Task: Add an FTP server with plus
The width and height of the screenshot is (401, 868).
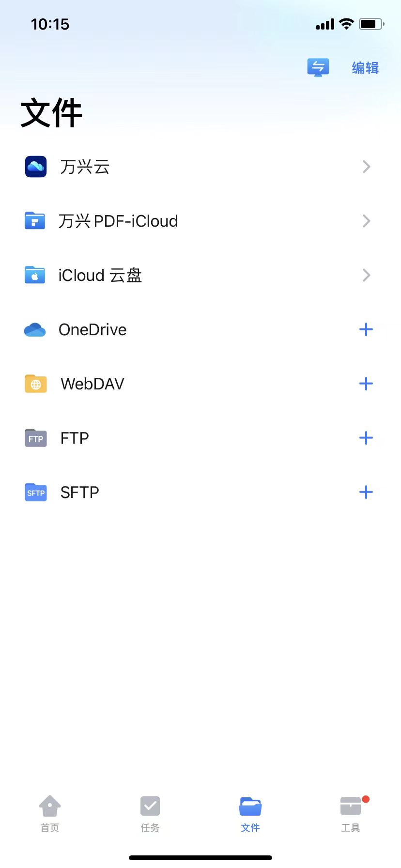Action: [x=366, y=438]
